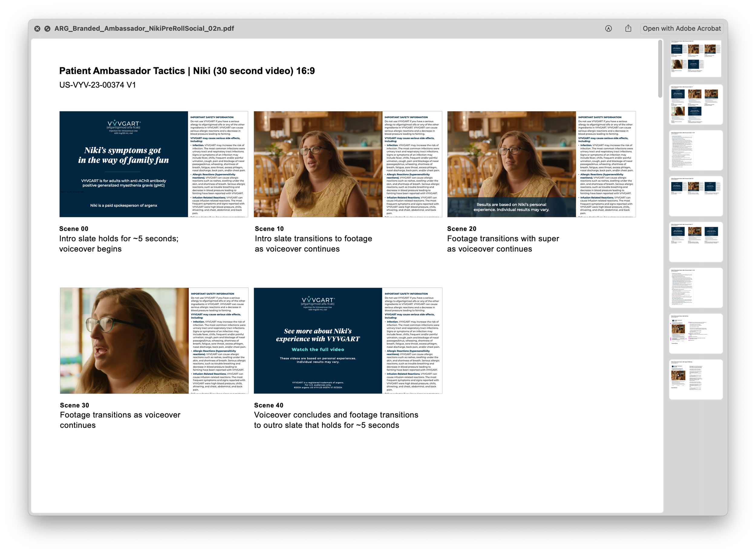Screen dimensions: 756x553
Task: Jump to the third page thumbnail
Action: [696, 150]
